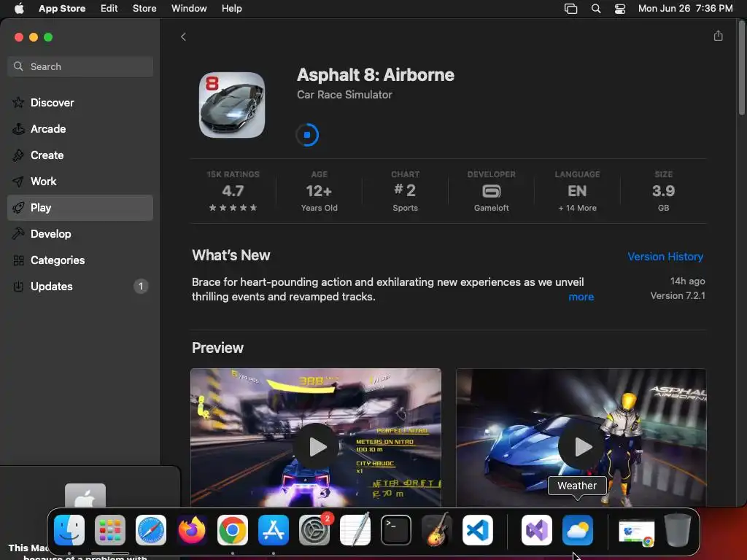The width and height of the screenshot is (747, 560).
Task: Open the Trash from the Dock
Action: tap(678, 530)
